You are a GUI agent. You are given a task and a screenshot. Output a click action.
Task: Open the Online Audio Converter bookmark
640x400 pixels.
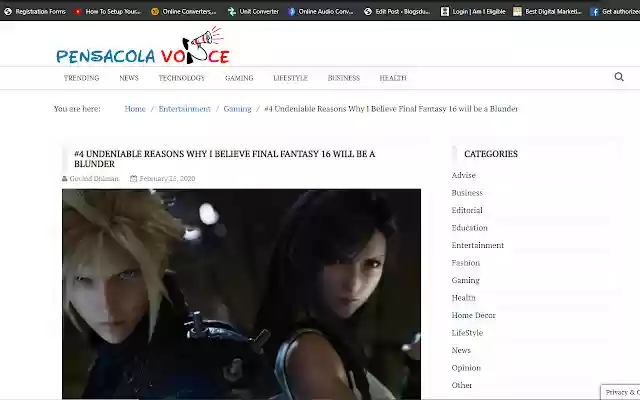click(x=321, y=11)
